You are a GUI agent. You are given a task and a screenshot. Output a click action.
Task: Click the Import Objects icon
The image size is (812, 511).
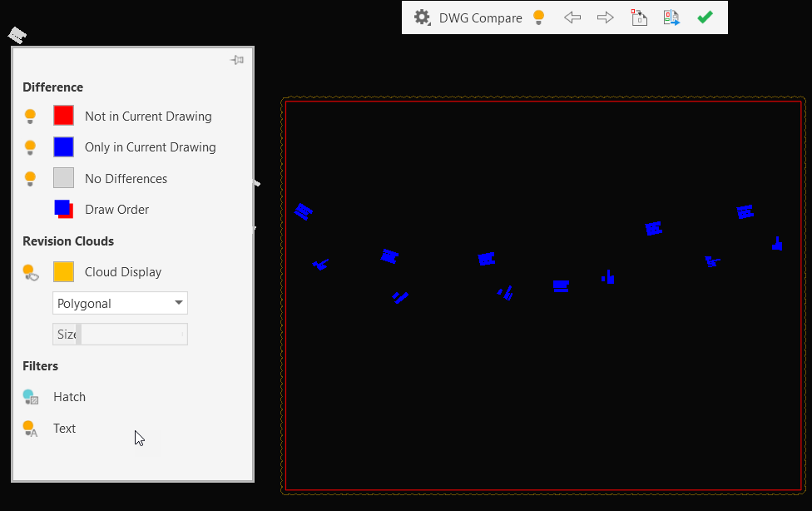coord(639,17)
